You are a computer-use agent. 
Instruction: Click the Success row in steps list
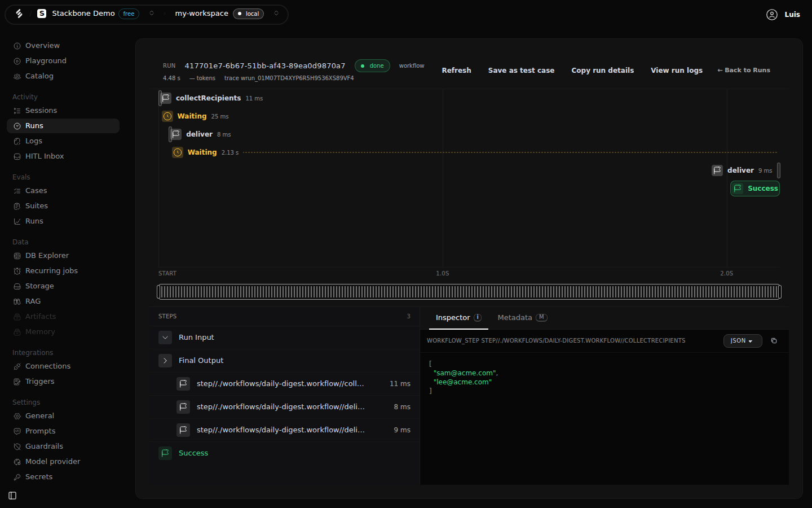pos(284,453)
